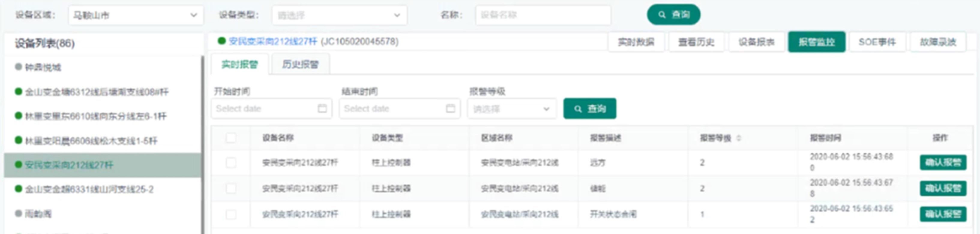Image resolution: width=980 pixels, height=234 pixels.
Task: Expand the 设备类型 dropdown
Action: (x=339, y=15)
